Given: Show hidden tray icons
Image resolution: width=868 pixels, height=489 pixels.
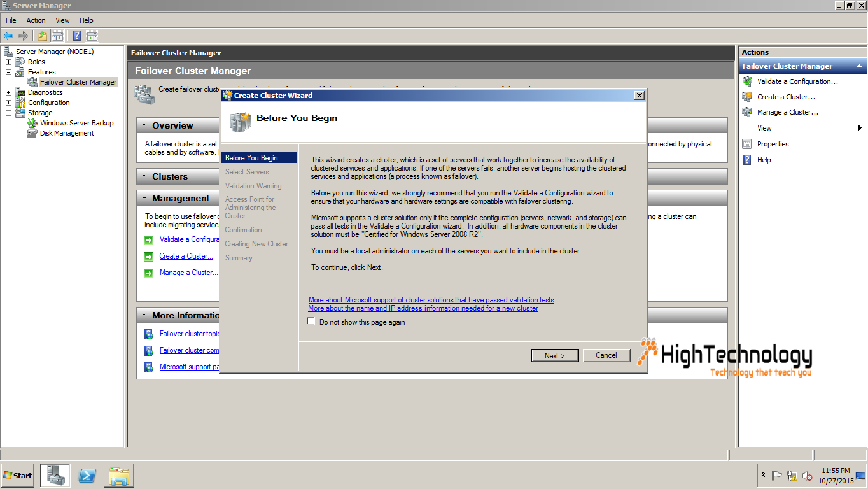Looking at the screenshot, I should 763,476.
